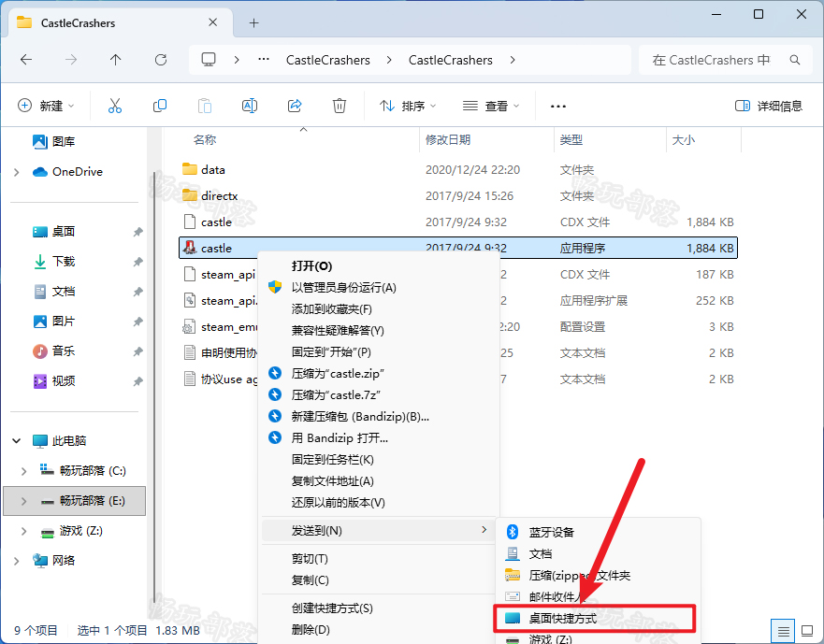This screenshot has width=824, height=644.
Task: Expand the 游戏 (Z:) drive node in sidebar
Action: [23, 531]
